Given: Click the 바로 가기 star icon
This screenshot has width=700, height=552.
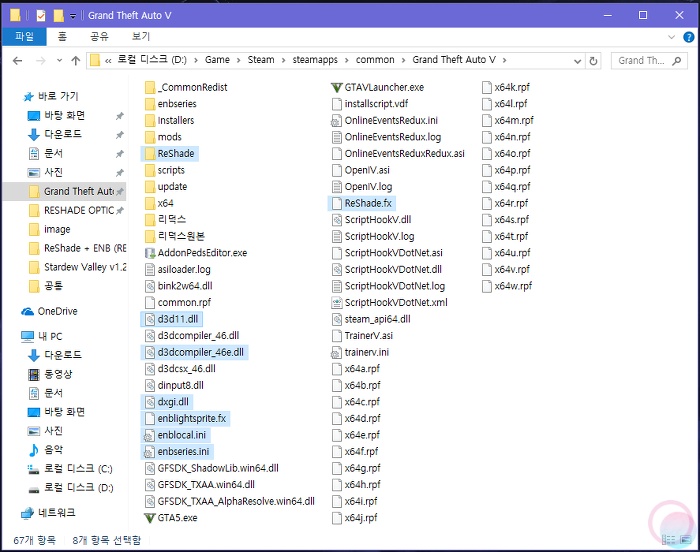Looking at the screenshot, I should [x=28, y=96].
